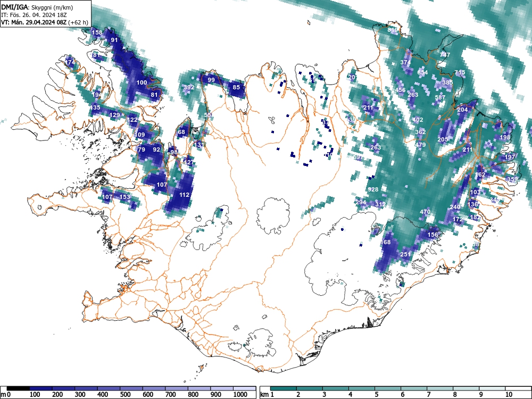
Task: Click the visibility value 251 on the map
Action: tap(405, 254)
